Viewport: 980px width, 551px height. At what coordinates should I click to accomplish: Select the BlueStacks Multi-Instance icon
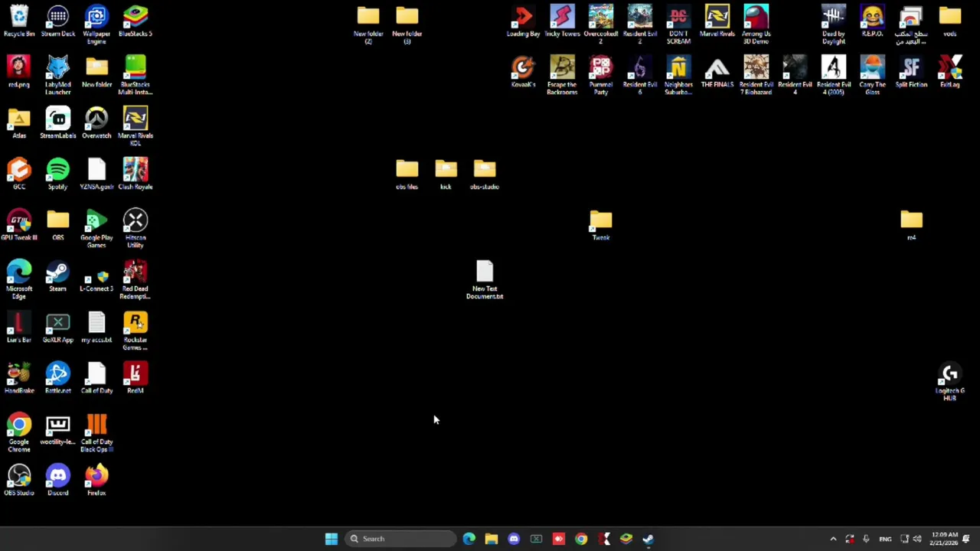(136, 75)
